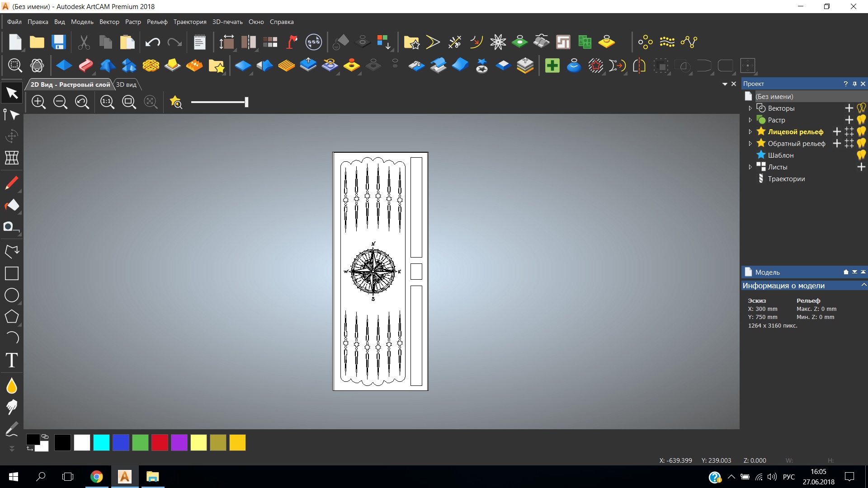Expand the Лицевой рельеф tree node
This screenshot has height=488, width=868.
(750, 132)
